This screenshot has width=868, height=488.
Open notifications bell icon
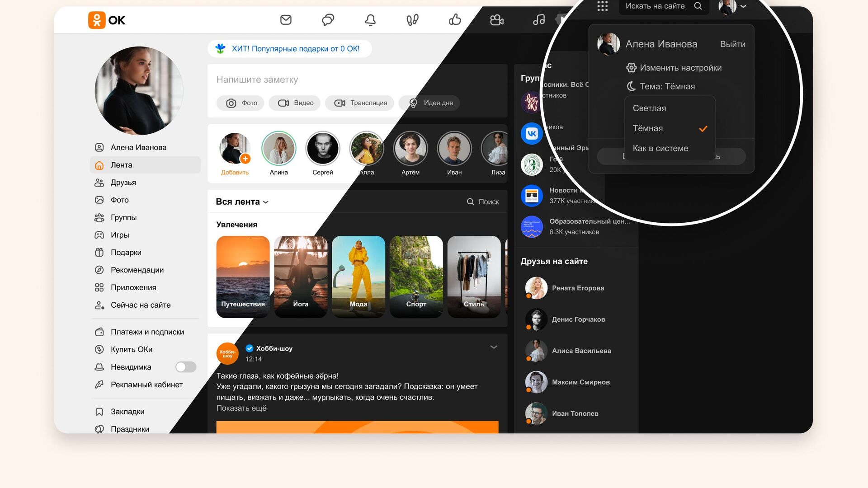(370, 20)
